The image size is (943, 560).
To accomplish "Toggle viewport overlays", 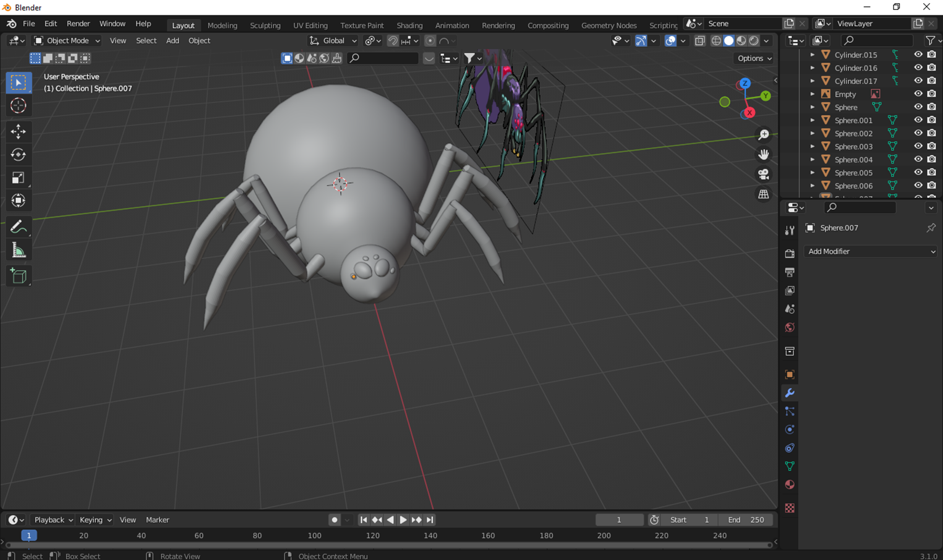I will (x=670, y=41).
